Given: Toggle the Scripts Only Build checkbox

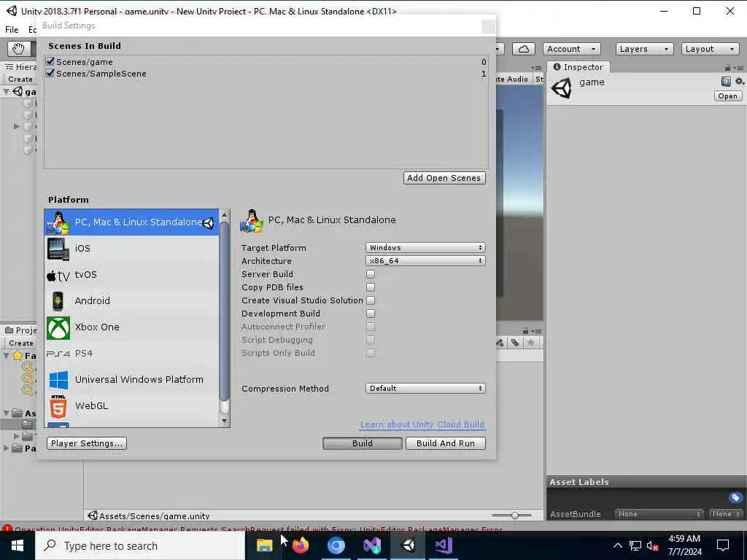Looking at the screenshot, I should [370, 353].
